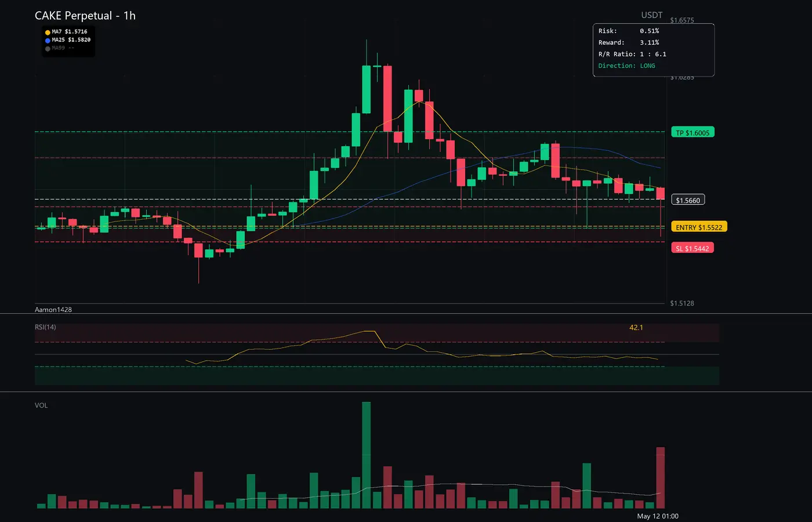Click the VOL panel label

[x=41, y=405]
